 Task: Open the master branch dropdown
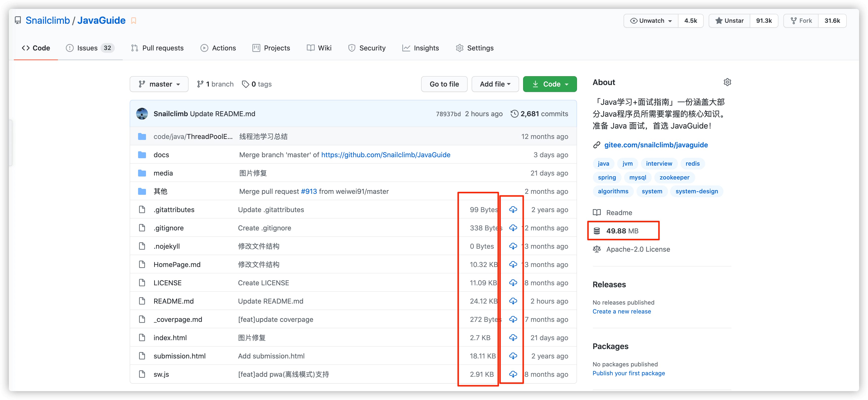(x=159, y=84)
